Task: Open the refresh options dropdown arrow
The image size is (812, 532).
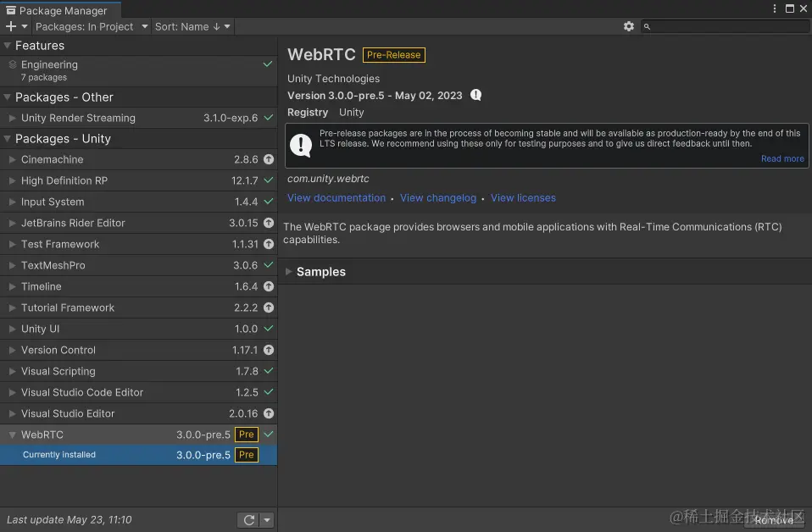Action: click(x=267, y=520)
